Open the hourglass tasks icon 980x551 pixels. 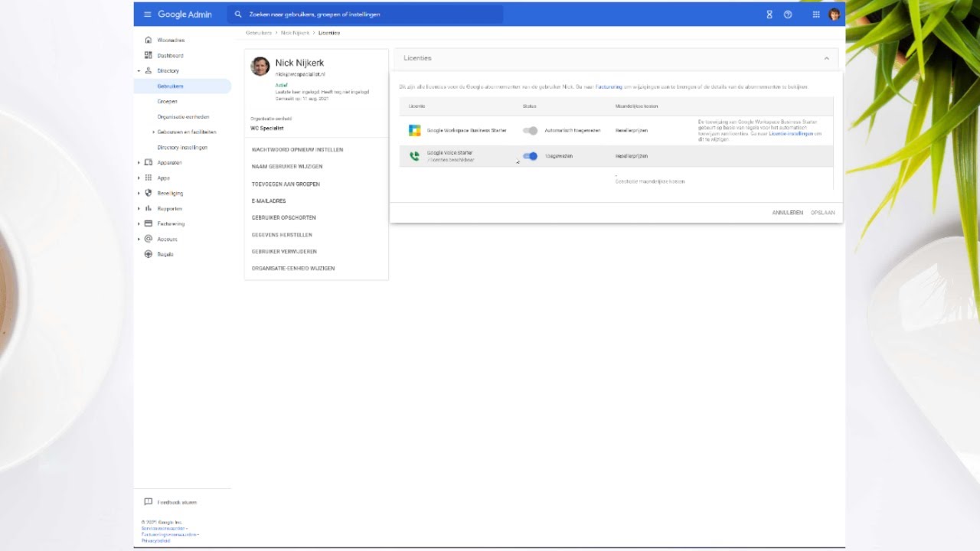769,15
